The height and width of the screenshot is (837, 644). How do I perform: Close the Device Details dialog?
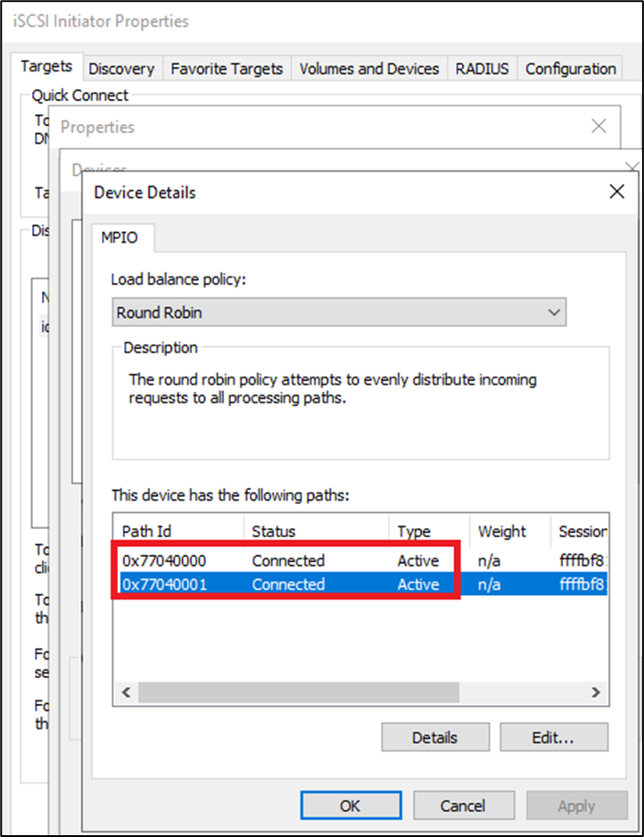615,192
